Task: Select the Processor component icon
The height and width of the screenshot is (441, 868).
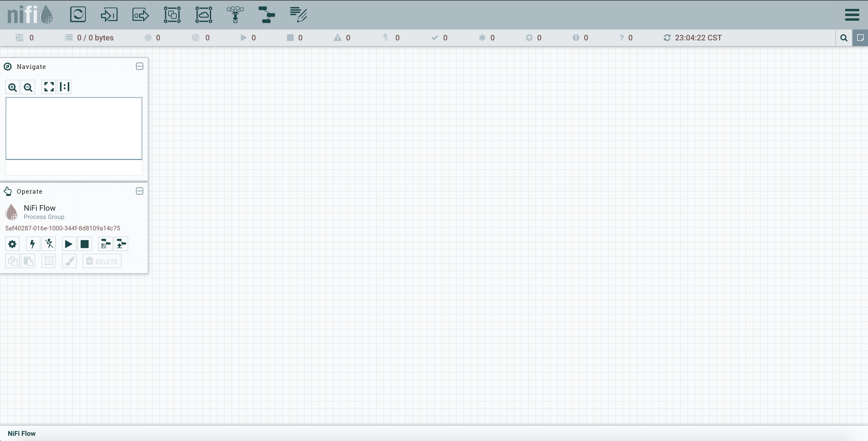Action: (x=78, y=15)
